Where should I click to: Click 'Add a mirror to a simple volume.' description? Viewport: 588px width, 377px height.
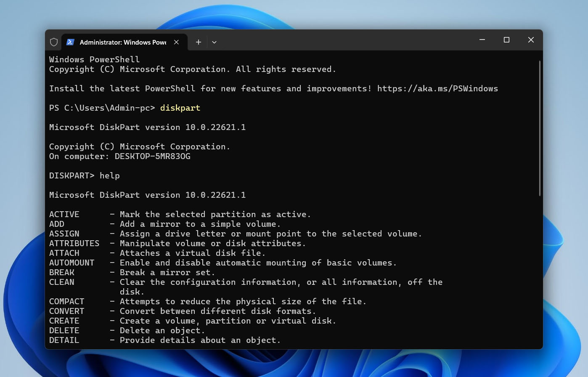coord(200,224)
